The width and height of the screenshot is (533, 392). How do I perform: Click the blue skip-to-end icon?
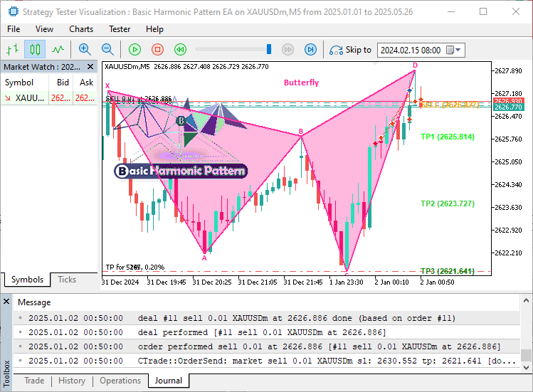click(x=310, y=49)
